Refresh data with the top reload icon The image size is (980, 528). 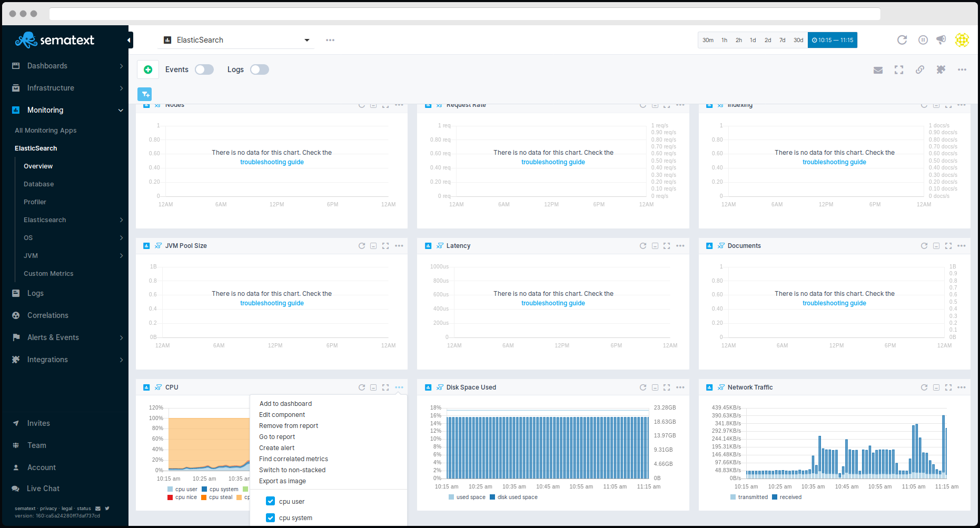tap(902, 40)
